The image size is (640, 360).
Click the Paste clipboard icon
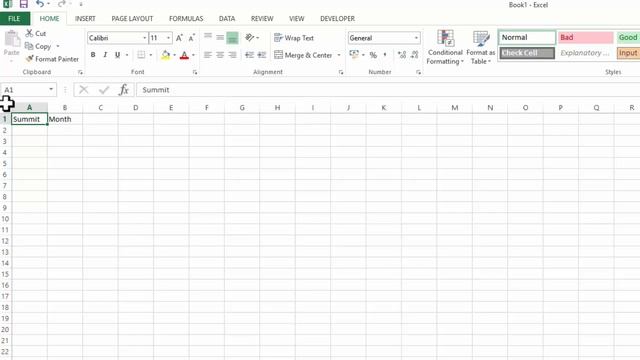click(x=12, y=40)
